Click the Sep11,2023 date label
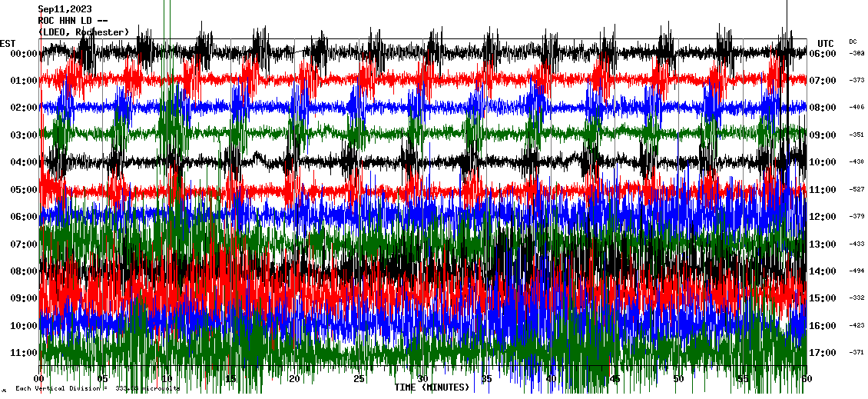Viewport: 868px width, 399px height. [65, 9]
